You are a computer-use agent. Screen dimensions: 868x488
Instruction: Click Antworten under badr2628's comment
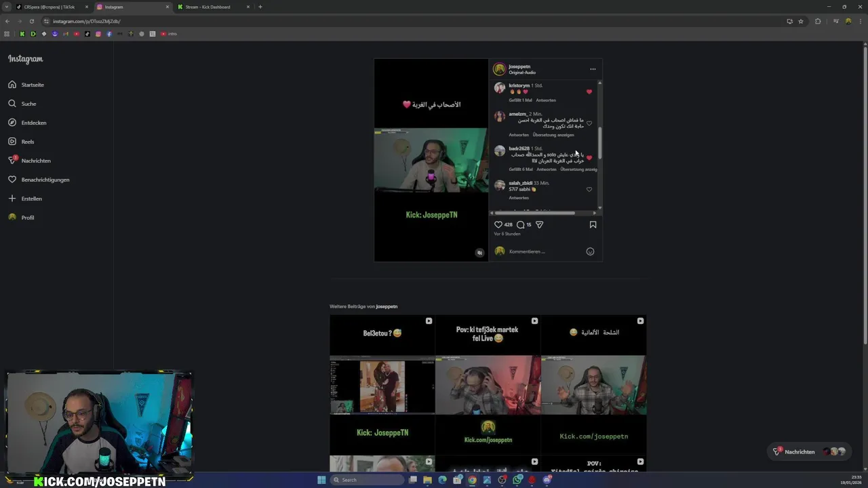coord(547,169)
